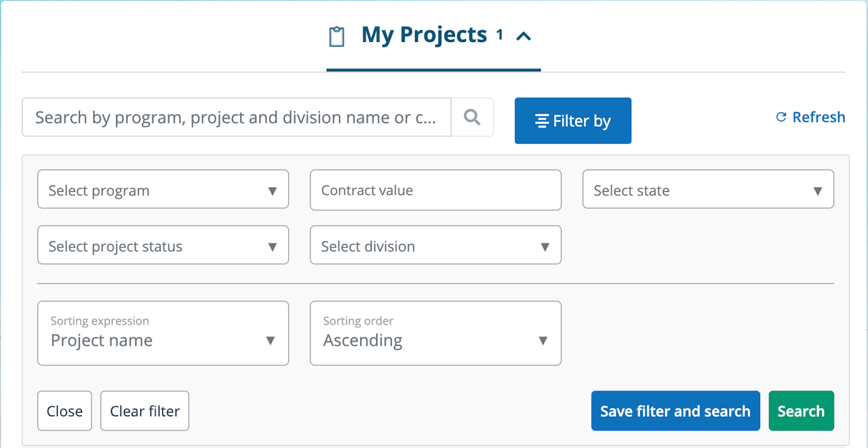Screen dimensions: 868x448
Task: Select the My Projects tab
Action: pyautogui.click(x=424, y=35)
